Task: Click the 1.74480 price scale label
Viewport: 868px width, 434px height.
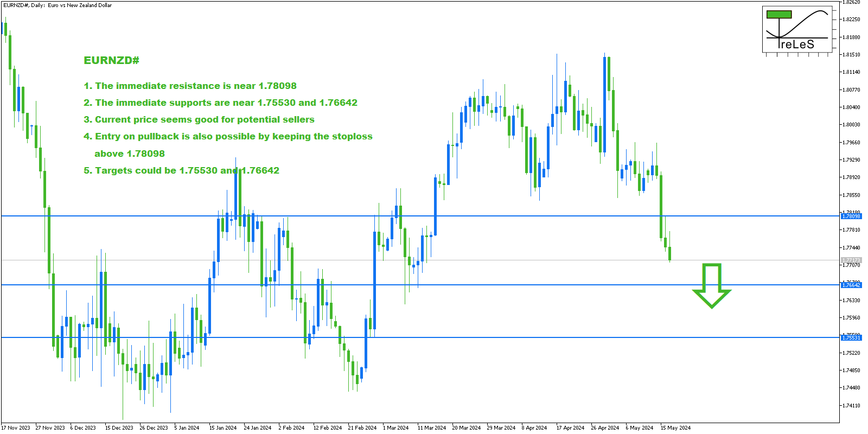Action: (x=851, y=388)
